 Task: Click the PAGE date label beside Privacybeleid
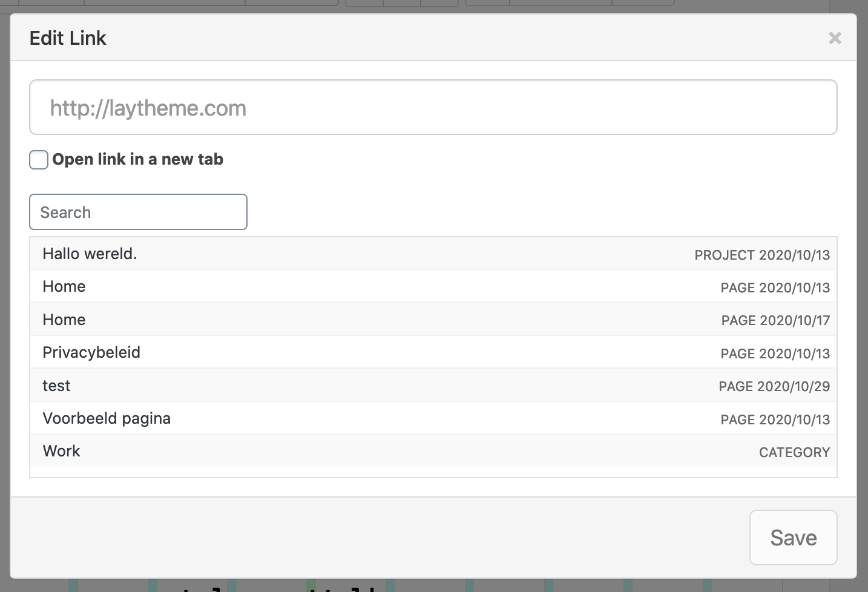click(775, 354)
